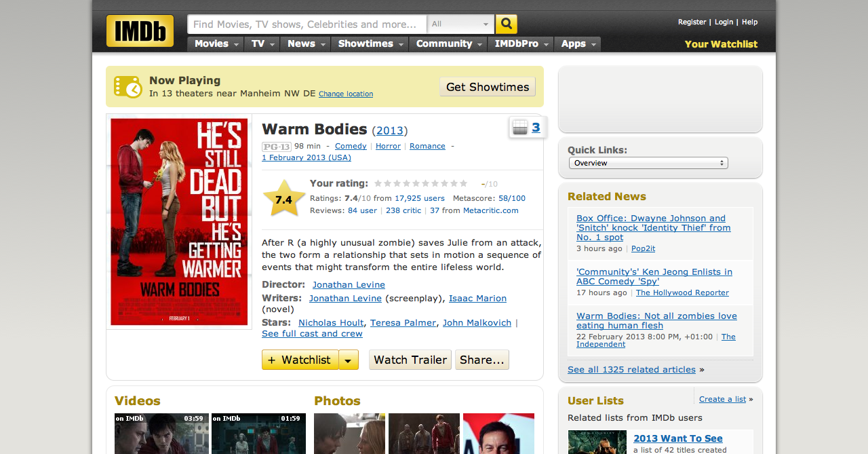Image resolution: width=868 pixels, height=454 pixels.
Task: Open the TV menu
Action: tap(262, 44)
